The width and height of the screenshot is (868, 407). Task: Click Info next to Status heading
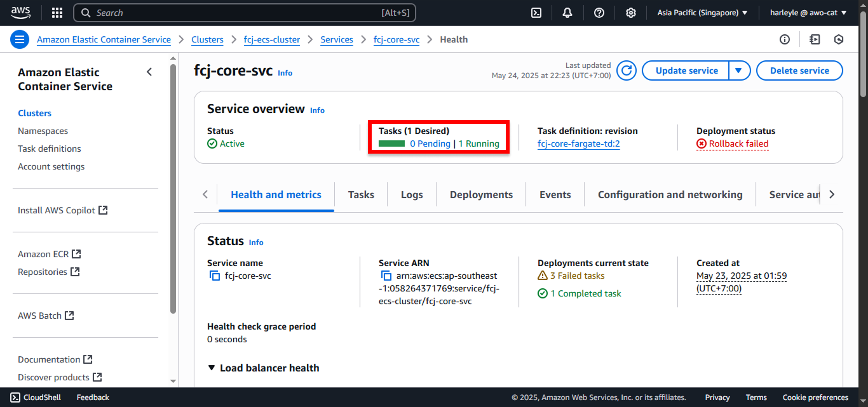(256, 243)
